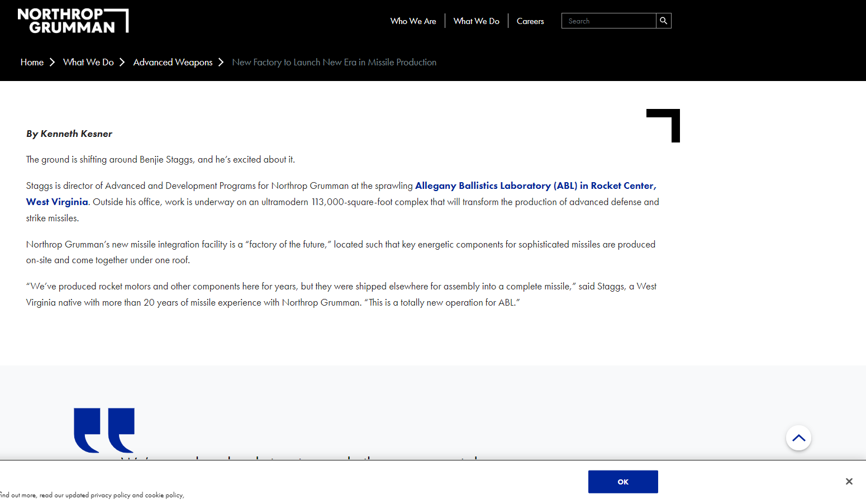Dismiss the cookie banner with the X
Image resolution: width=866 pixels, height=504 pixels.
tap(849, 481)
